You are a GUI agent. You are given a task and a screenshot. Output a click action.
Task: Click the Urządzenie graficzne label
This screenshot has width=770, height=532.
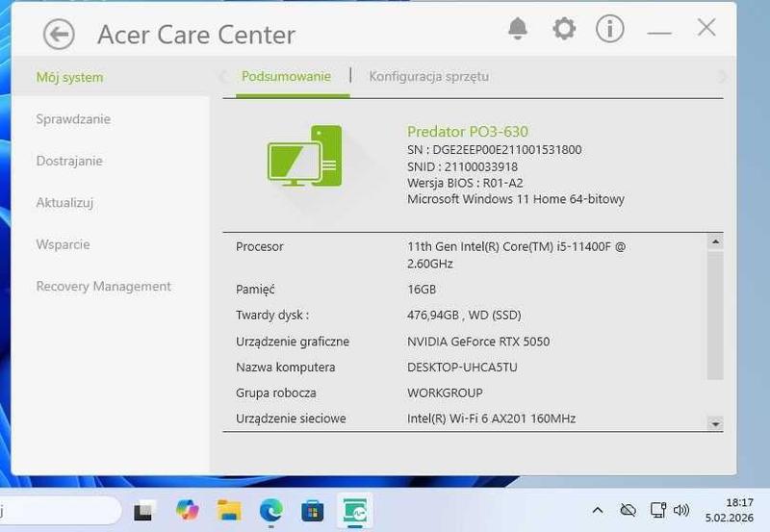tap(293, 342)
